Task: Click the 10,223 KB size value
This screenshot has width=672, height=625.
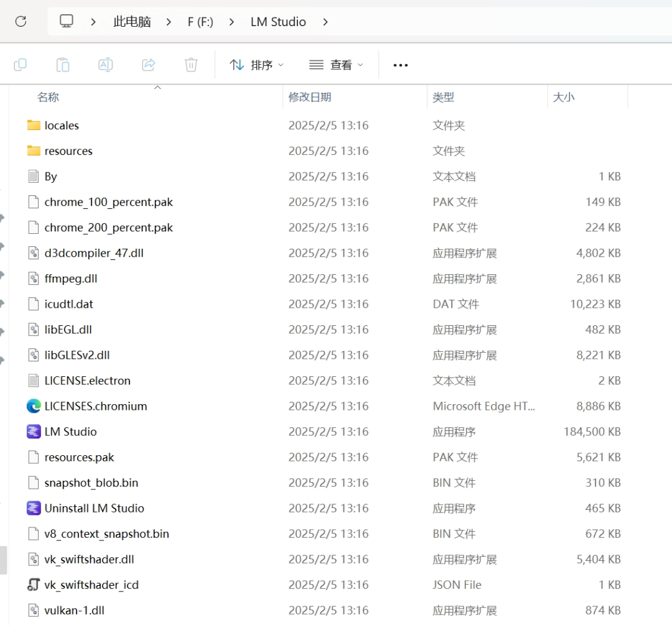Action: click(595, 304)
